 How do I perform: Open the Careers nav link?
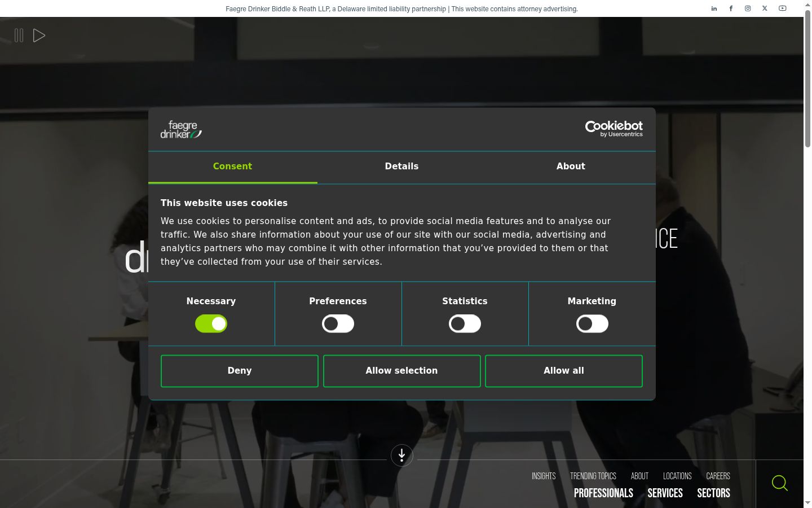click(x=718, y=476)
